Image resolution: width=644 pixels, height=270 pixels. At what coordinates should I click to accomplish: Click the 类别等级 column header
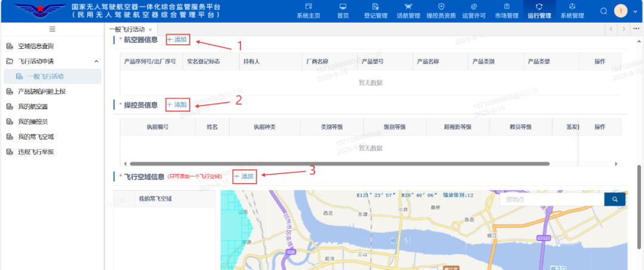332,127
